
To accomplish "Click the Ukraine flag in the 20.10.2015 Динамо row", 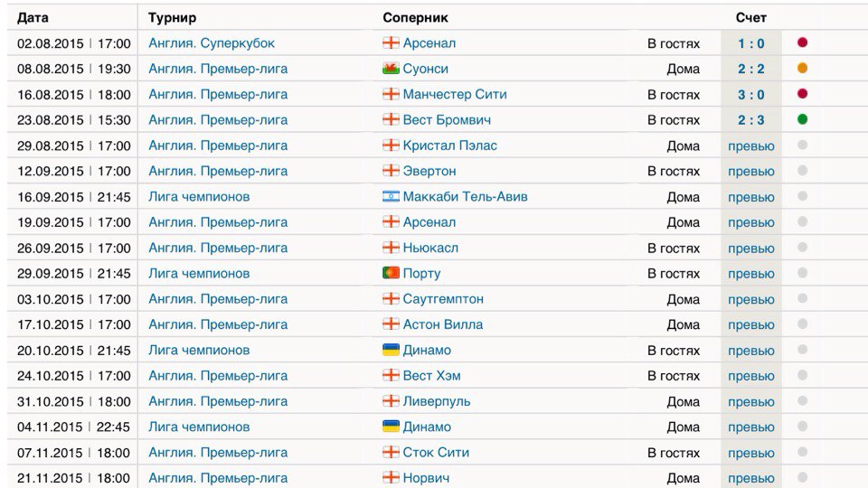I will click(x=391, y=351).
